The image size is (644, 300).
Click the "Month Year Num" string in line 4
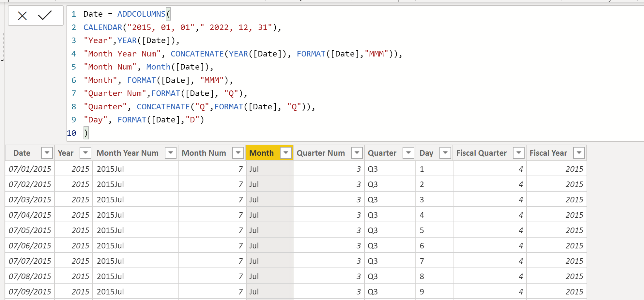[x=122, y=54]
